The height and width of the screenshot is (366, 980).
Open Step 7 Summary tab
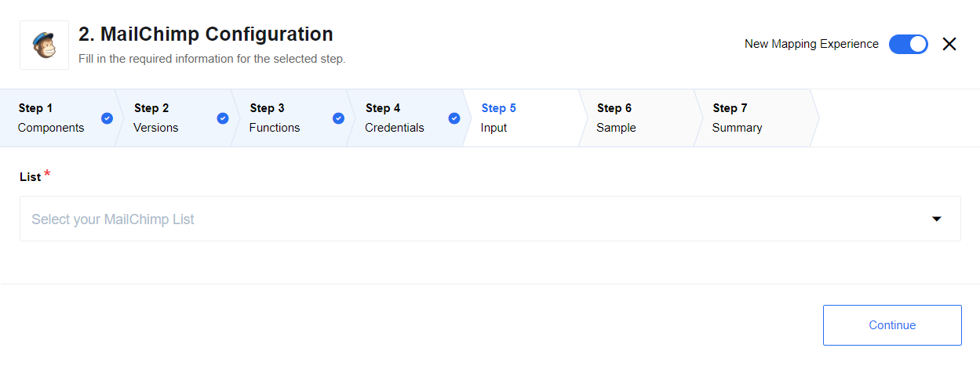752,118
